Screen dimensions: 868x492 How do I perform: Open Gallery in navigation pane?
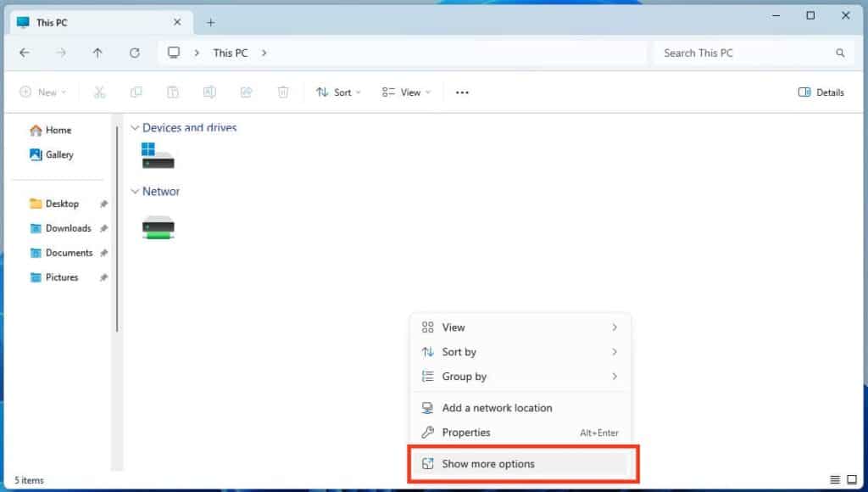pos(52,154)
